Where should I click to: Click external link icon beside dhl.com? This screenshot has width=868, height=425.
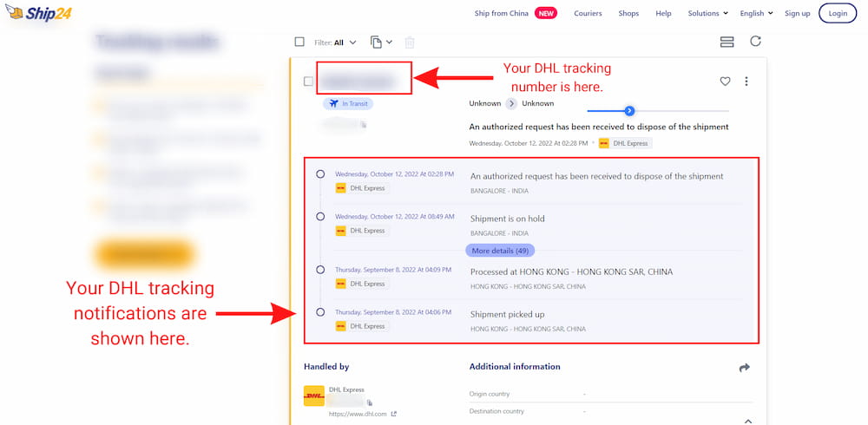393,414
